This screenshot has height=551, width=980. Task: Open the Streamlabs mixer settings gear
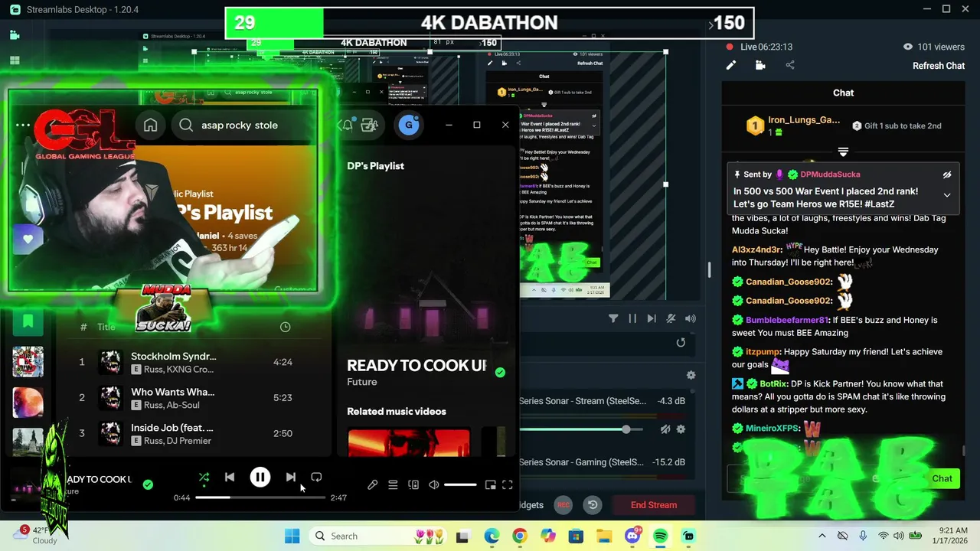coord(691,375)
